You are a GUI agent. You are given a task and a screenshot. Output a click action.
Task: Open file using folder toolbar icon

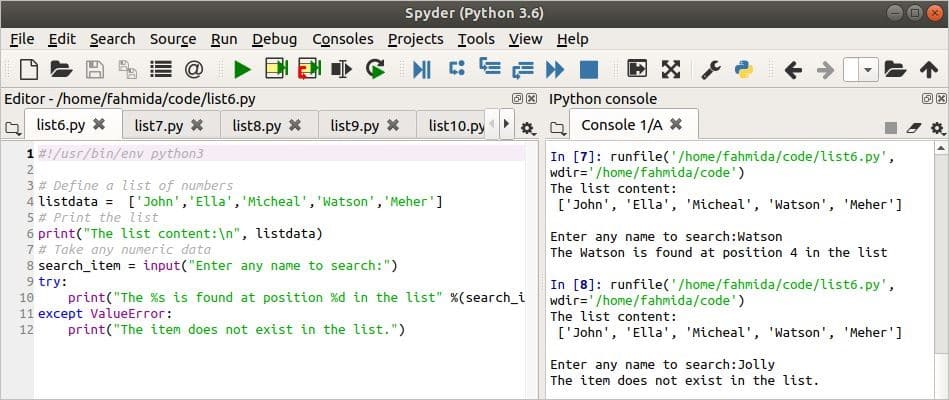tap(61, 70)
